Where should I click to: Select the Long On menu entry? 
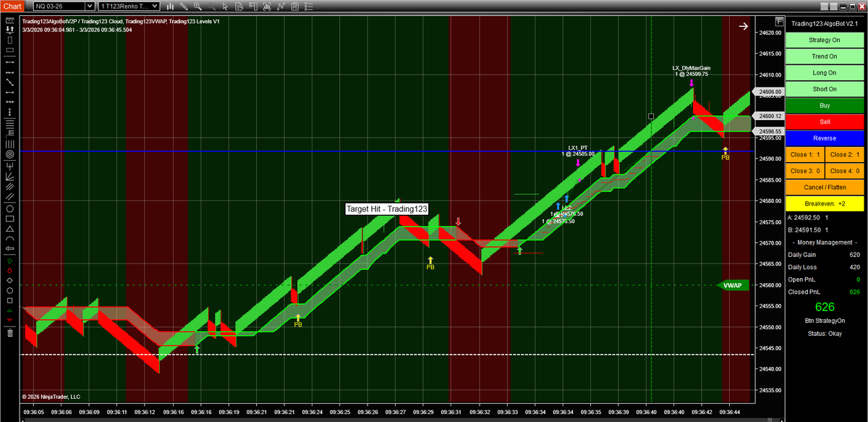point(824,72)
